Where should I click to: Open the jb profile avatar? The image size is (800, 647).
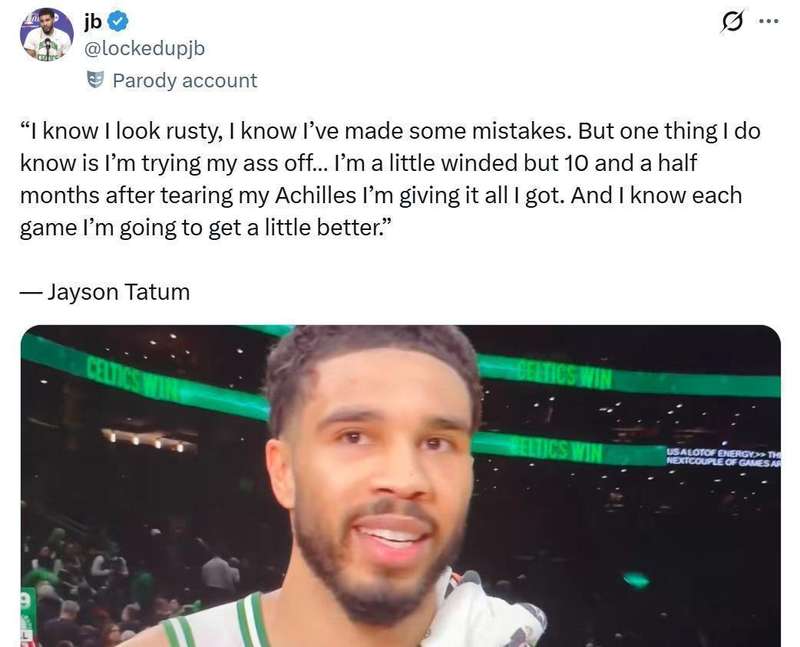[46, 34]
